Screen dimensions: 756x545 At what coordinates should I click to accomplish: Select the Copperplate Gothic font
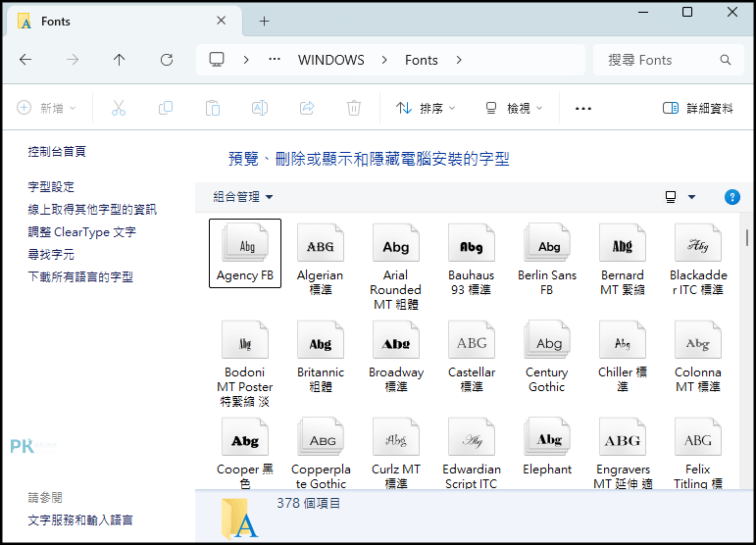(x=320, y=454)
